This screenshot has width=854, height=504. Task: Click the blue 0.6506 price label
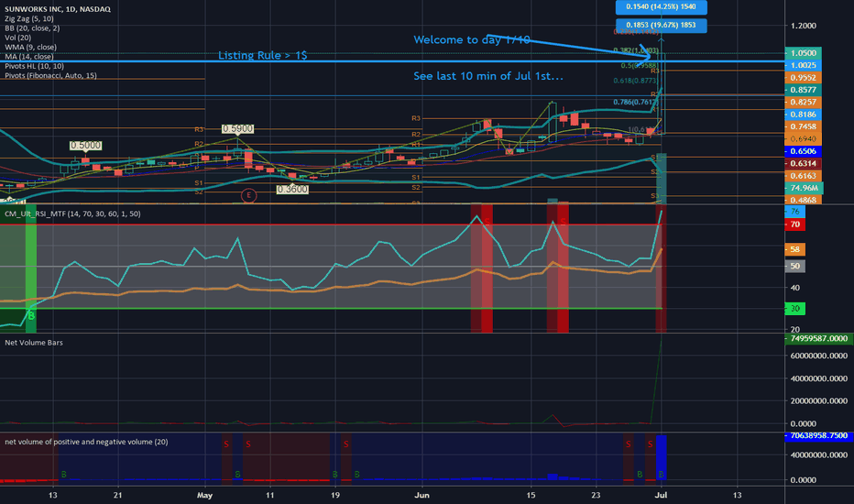coord(803,151)
